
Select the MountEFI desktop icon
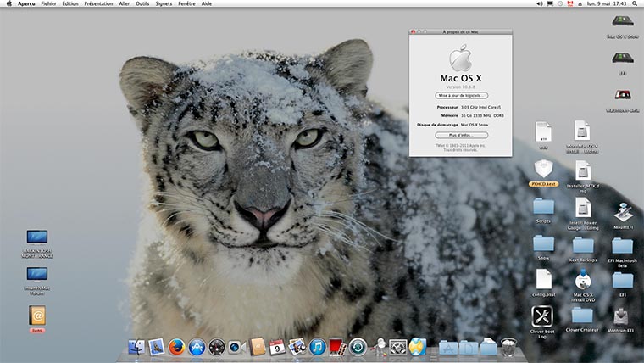pyautogui.click(x=623, y=212)
